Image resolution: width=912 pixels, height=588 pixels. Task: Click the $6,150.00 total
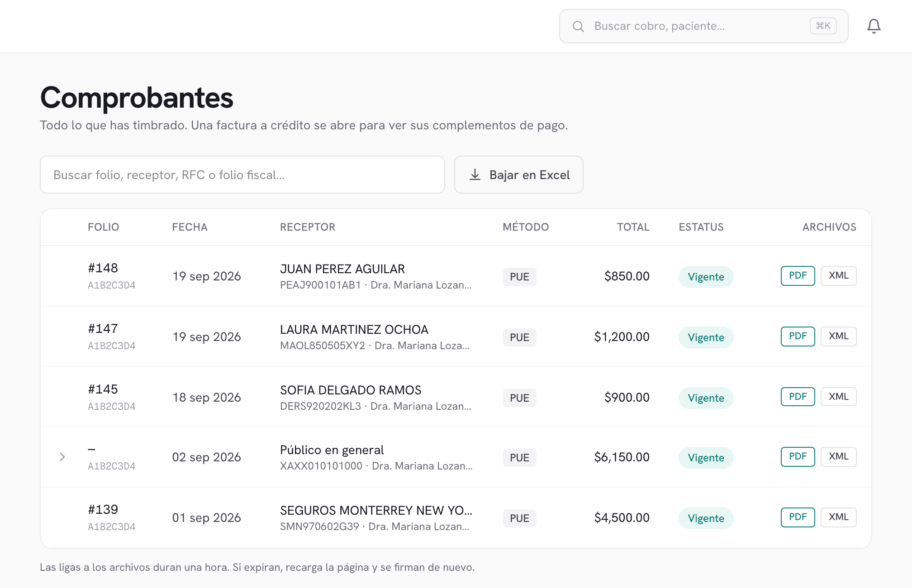(x=622, y=457)
